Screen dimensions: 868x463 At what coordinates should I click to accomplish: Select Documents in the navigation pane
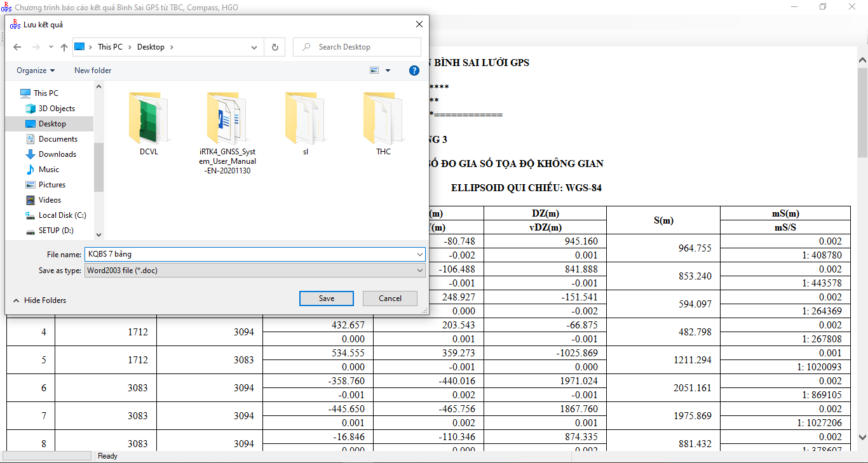tap(58, 139)
